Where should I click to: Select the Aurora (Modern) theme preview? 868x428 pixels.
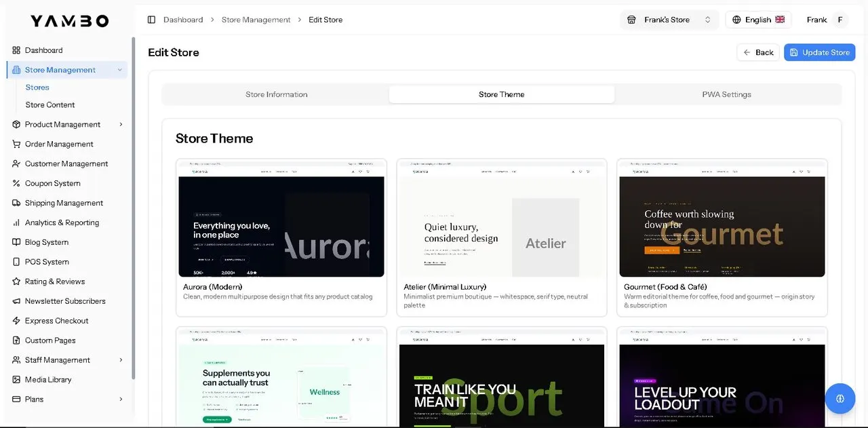(x=281, y=219)
